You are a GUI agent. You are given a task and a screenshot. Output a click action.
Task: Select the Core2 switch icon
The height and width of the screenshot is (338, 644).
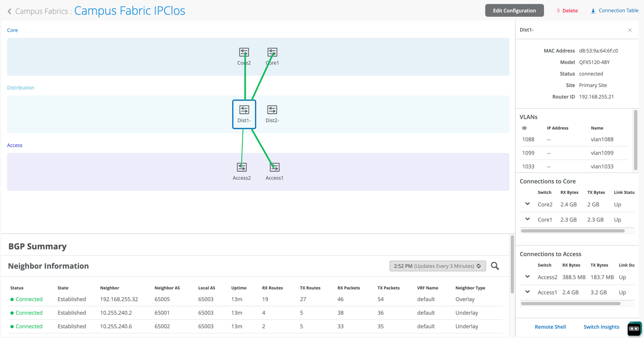(244, 52)
